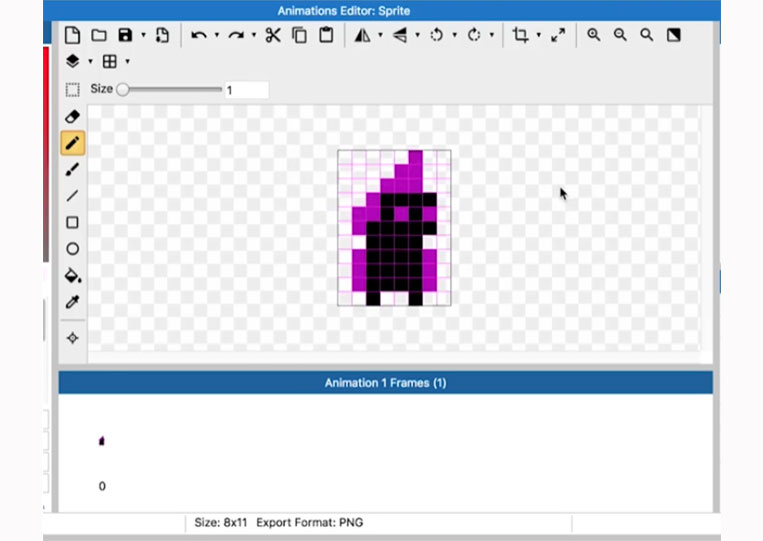Rotate the sprite clockwise
The image size is (763, 541).
click(x=473, y=35)
